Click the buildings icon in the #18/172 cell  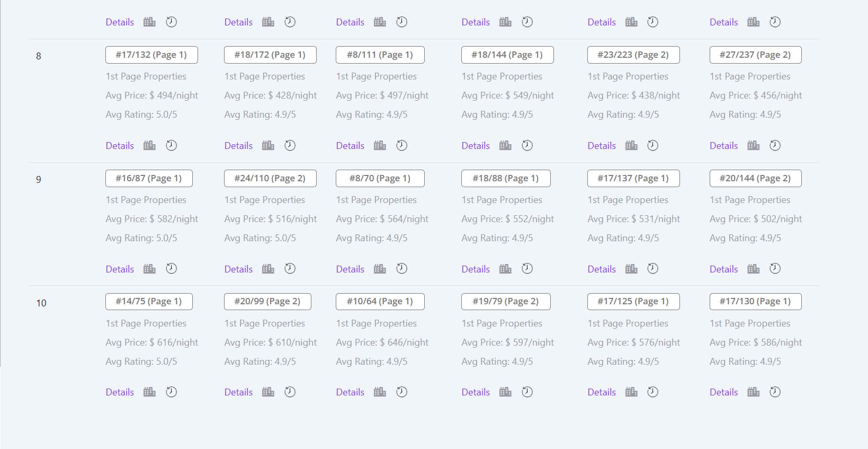pos(268,145)
